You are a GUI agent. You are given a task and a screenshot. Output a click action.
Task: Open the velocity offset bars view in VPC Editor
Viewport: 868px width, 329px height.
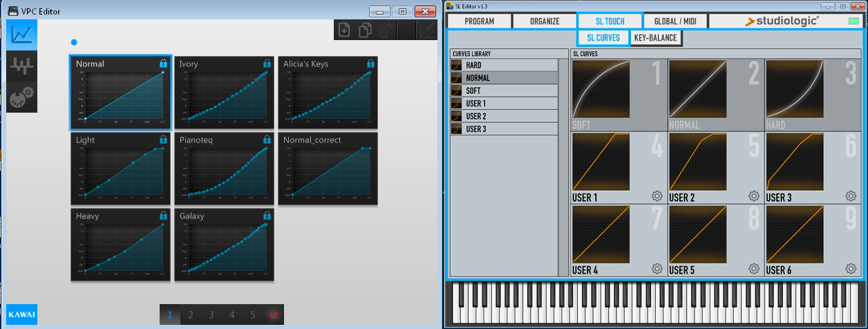click(22, 66)
